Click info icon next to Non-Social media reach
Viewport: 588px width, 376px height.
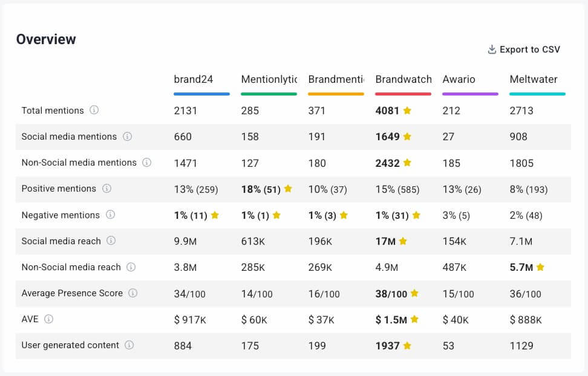click(x=131, y=267)
